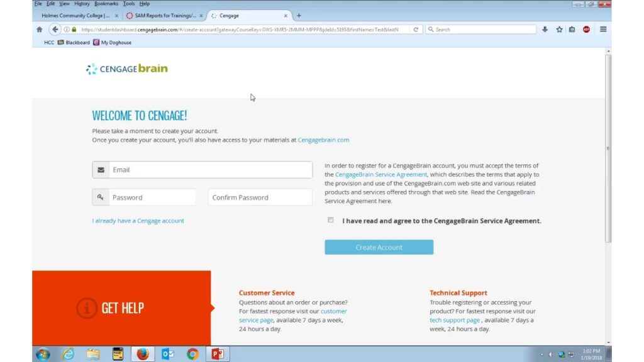Close the Cengage tab

(286, 16)
